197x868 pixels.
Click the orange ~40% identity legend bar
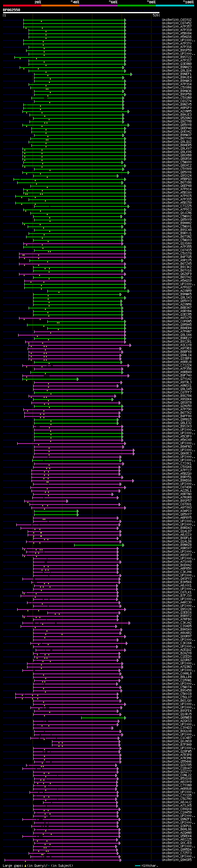(x=60, y=6)
